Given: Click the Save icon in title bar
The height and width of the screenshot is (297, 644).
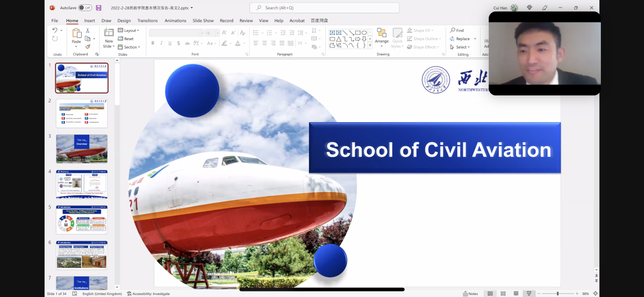Looking at the screenshot, I should pyautogui.click(x=98, y=8).
